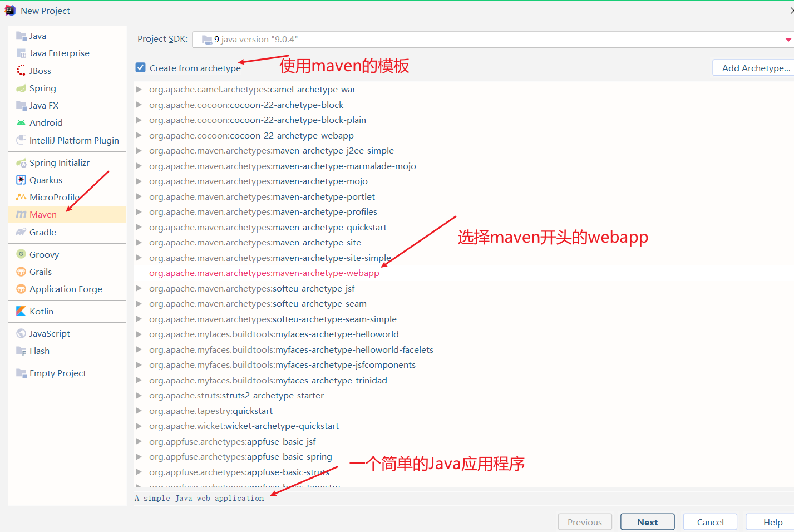Screen dimensions: 794x532
Task: Select appfuse-basic-jsf archetype
Action: [x=233, y=441]
